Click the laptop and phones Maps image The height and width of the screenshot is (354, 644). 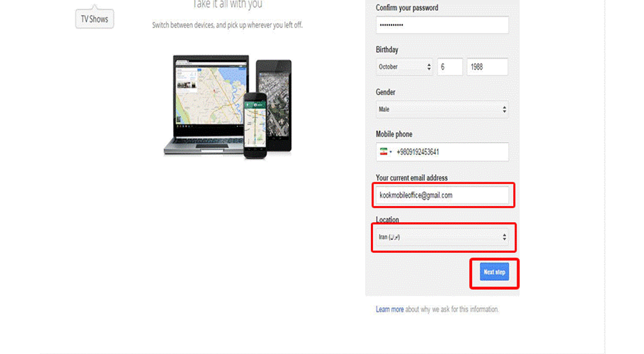click(x=227, y=107)
